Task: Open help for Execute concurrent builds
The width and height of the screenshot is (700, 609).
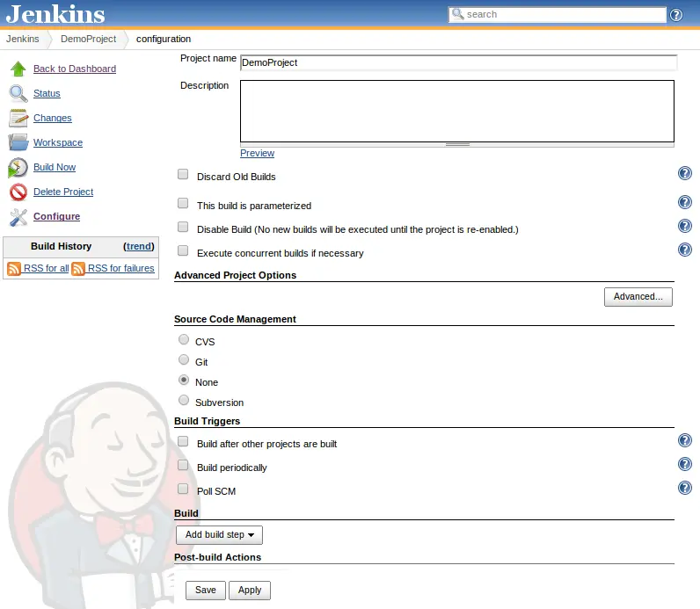Action: 685,250
